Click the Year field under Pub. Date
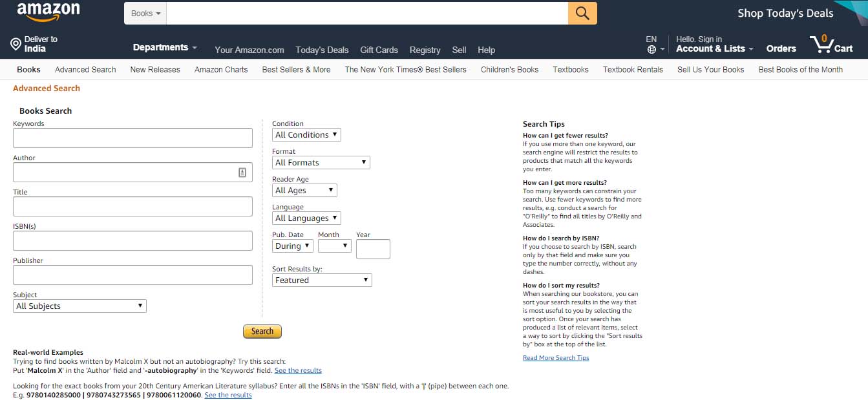This screenshot has width=868, height=400. (x=373, y=249)
